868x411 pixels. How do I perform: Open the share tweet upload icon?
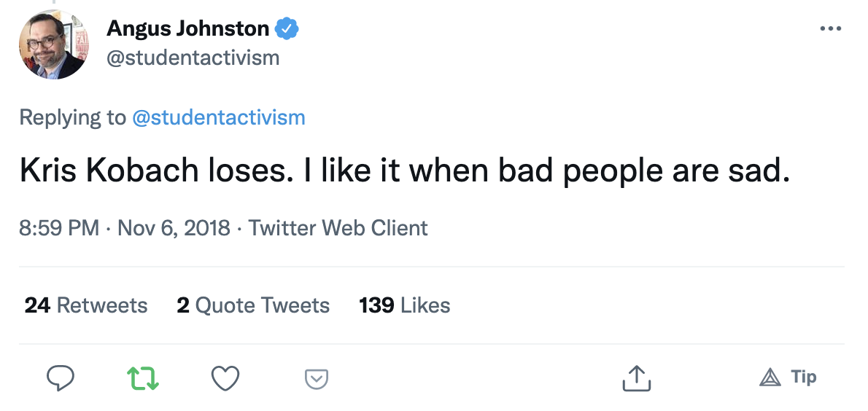[636, 378]
